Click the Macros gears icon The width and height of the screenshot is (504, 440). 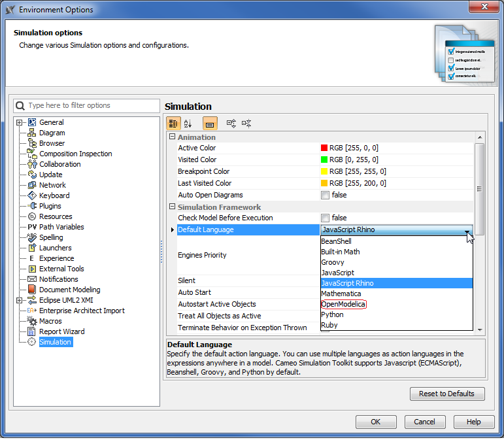point(32,321)
